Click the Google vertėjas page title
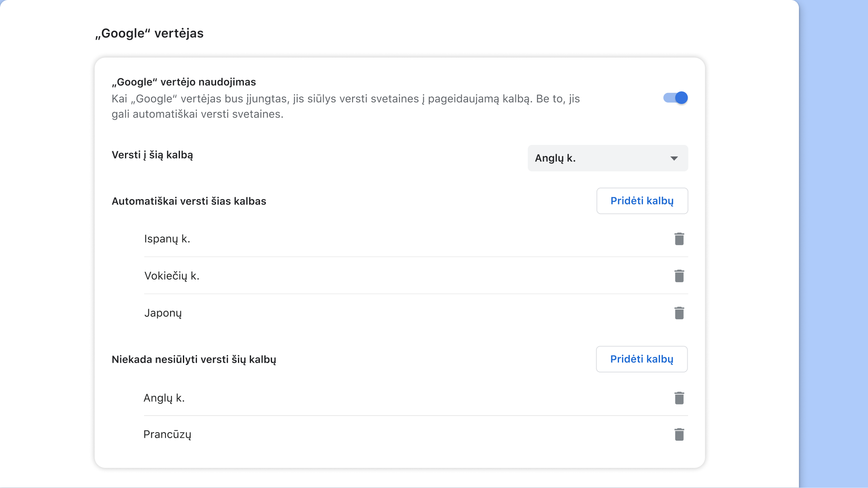The image size is (868, 488). pos(149,33)
